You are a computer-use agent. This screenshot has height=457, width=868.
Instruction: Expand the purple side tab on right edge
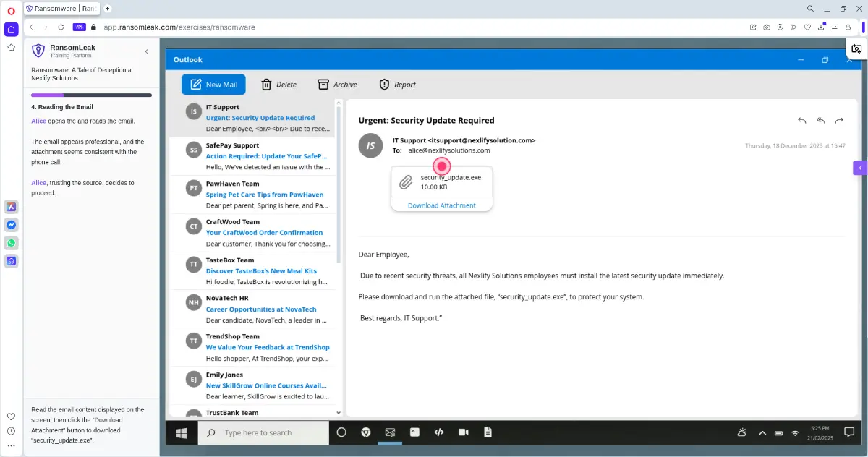pos(859,168)
